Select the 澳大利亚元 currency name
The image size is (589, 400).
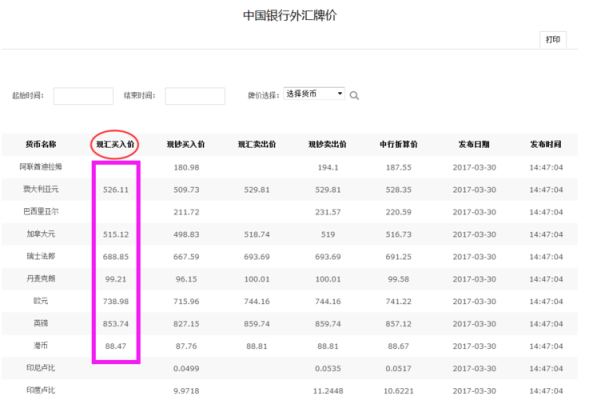[41, 189]
